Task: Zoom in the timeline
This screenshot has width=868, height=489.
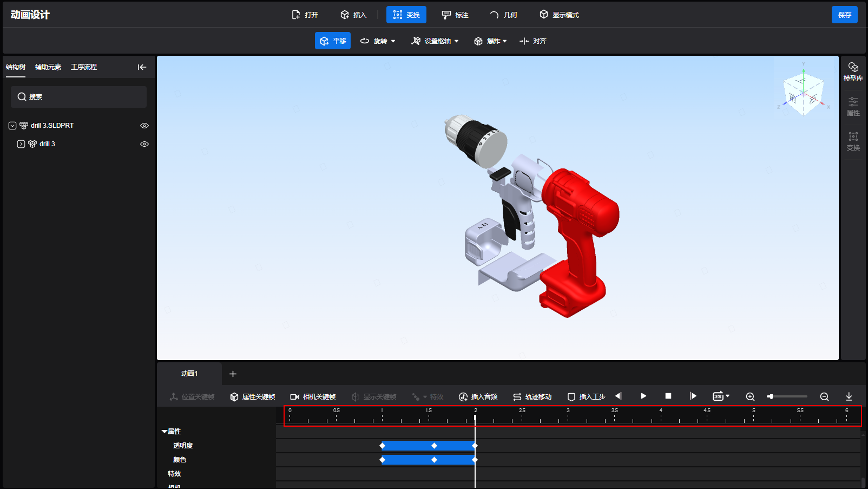Action: tap(750, 397)
